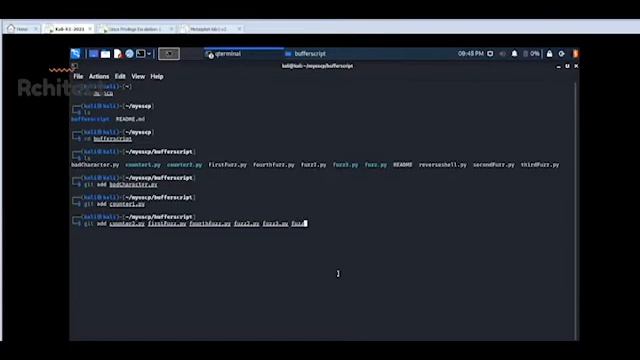Click counter2.py in the ls output
640x360 pixels.
tap(184, 165)
